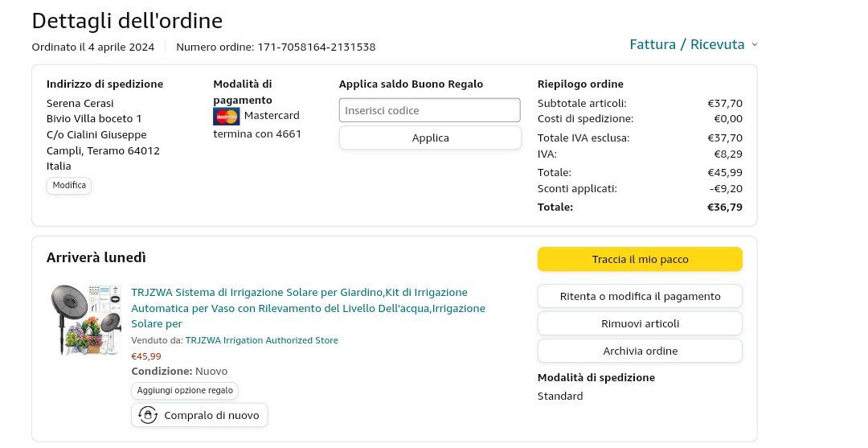Image resolution: width=868 pixels, height=448 pixels.
Task: Click the Mastercard card logo
Action: point(226,117)
